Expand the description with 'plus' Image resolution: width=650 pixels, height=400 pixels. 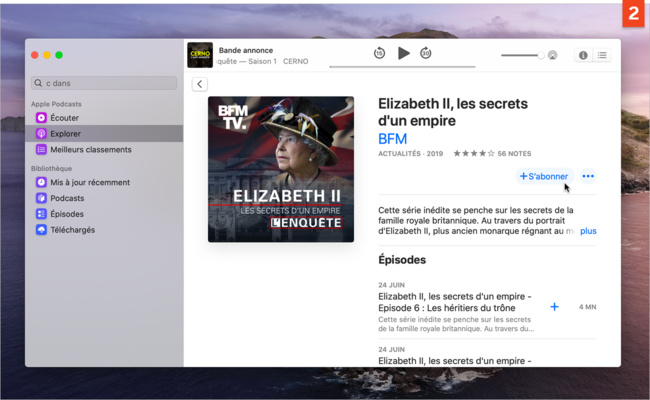pos(588,231)
